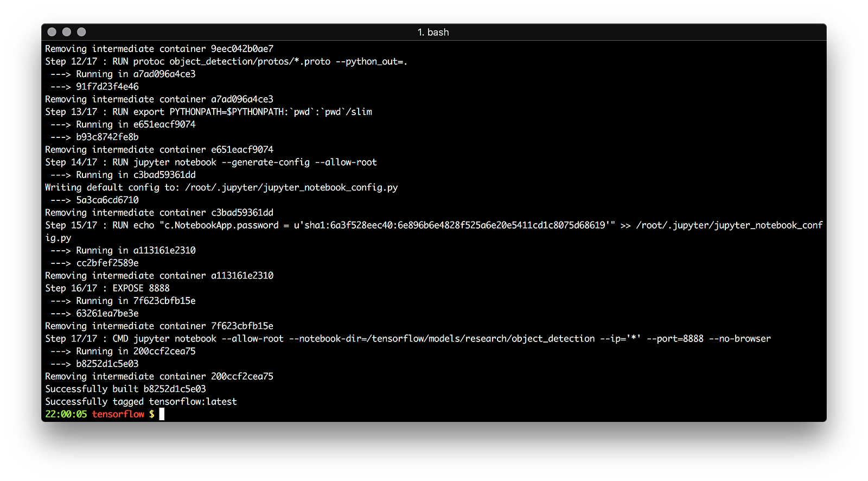The width and height of the screenshot is (868, 481).
Task: Click 'Removing intermediate container a113161e2310' line
Action: coord(159,276)
